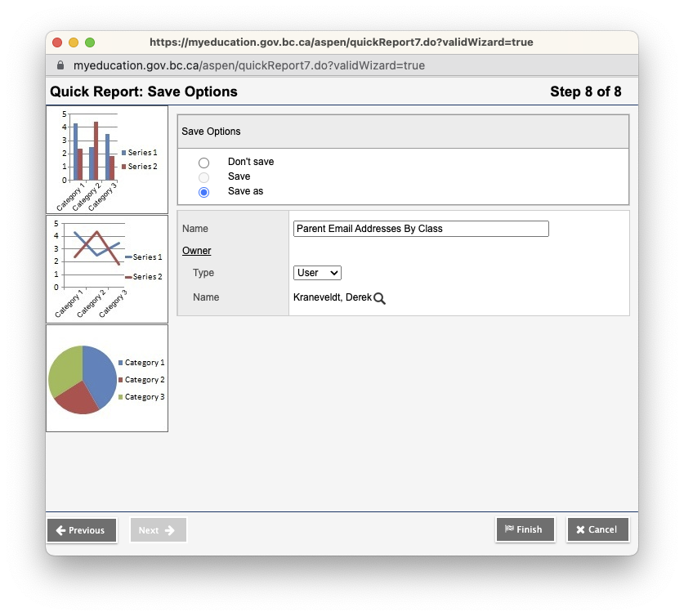Click the "Quick Report: Save Options" title
The image size is (684, 616).
point(144,92)
